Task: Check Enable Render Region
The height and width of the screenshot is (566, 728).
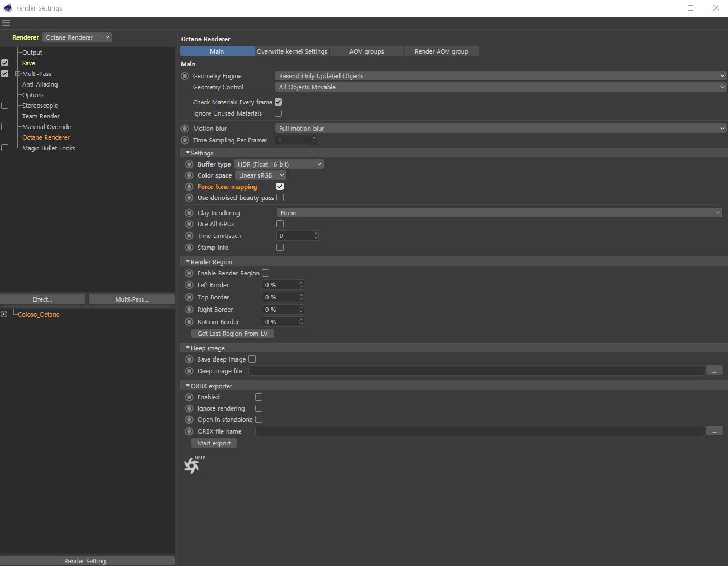Action: (265, 273)
